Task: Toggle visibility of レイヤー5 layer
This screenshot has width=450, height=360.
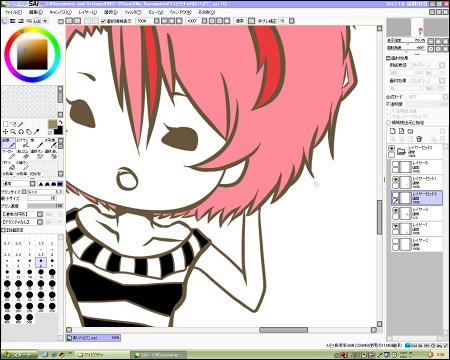Action: [x=395, y=164]
